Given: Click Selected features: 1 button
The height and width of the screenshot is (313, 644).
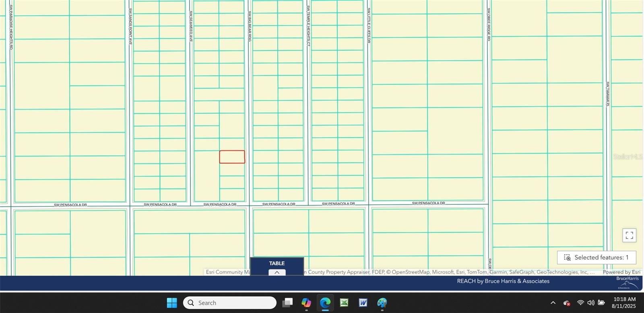Looking at the screenshot, I should point(597,257).
